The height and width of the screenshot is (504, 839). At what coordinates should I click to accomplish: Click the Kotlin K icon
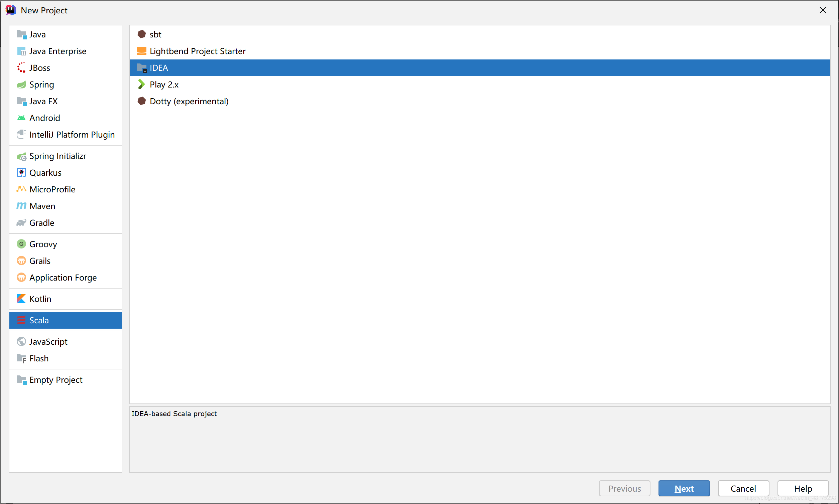(21, 299)
